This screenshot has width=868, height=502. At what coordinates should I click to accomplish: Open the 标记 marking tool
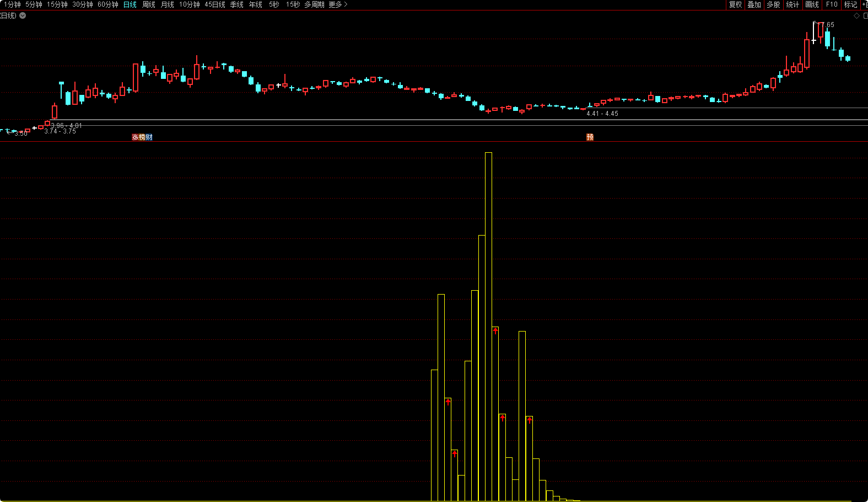850,4
